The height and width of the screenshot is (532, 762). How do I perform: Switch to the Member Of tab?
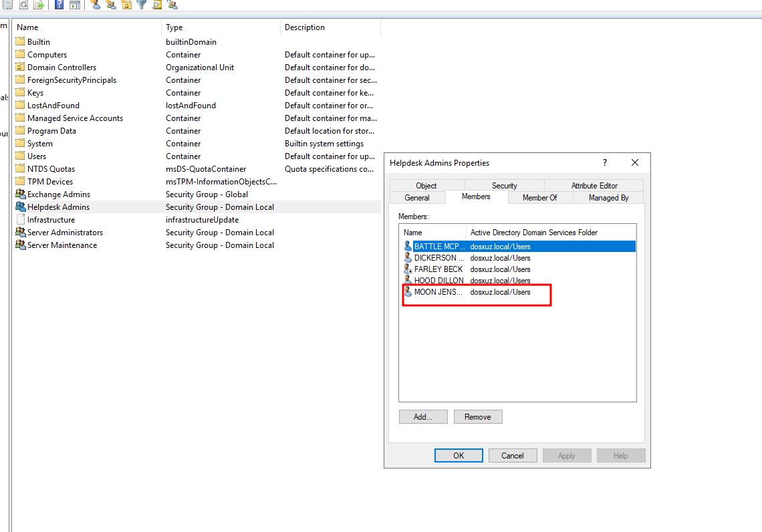(x=539, y=198)
